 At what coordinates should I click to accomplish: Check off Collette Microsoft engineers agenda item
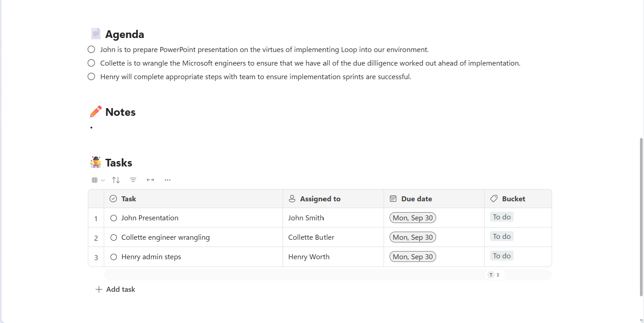[x=91, y=63]
